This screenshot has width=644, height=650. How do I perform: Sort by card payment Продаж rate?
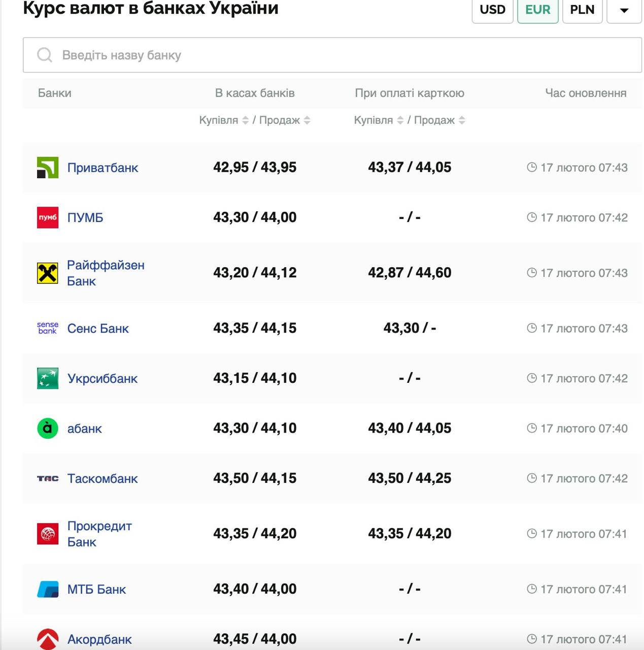[462, 120]
